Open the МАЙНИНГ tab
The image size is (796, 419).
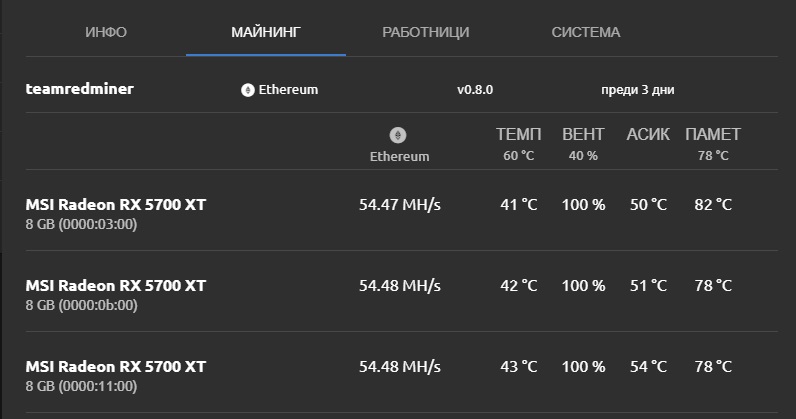pos(266,32)
